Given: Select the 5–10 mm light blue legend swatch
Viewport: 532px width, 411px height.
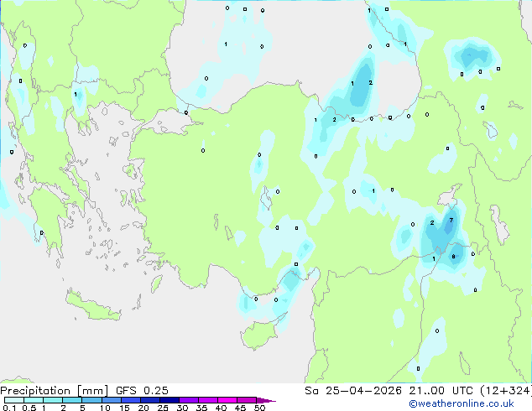Looking at the screenshot, I should pos(92,400).
